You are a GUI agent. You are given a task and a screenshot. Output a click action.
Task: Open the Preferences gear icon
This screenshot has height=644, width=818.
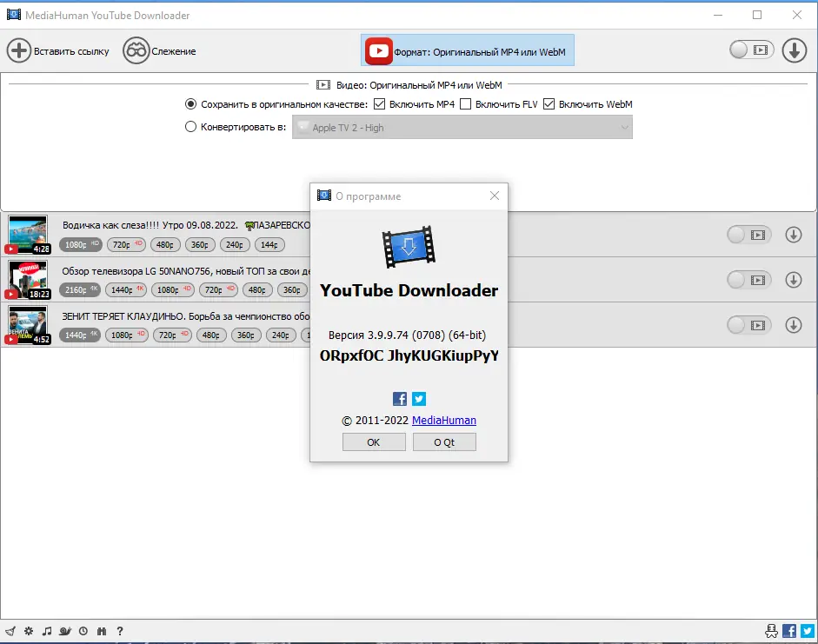point(27,631)
